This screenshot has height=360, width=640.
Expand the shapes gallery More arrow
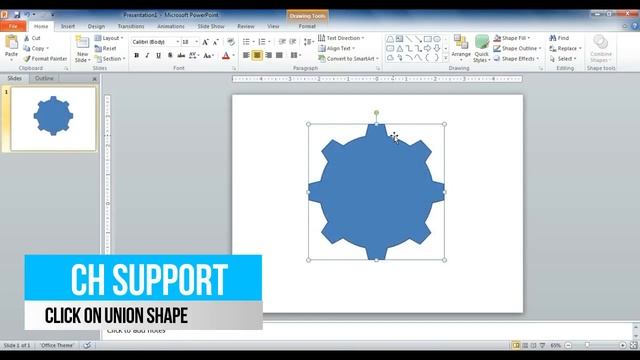point(446,58)
